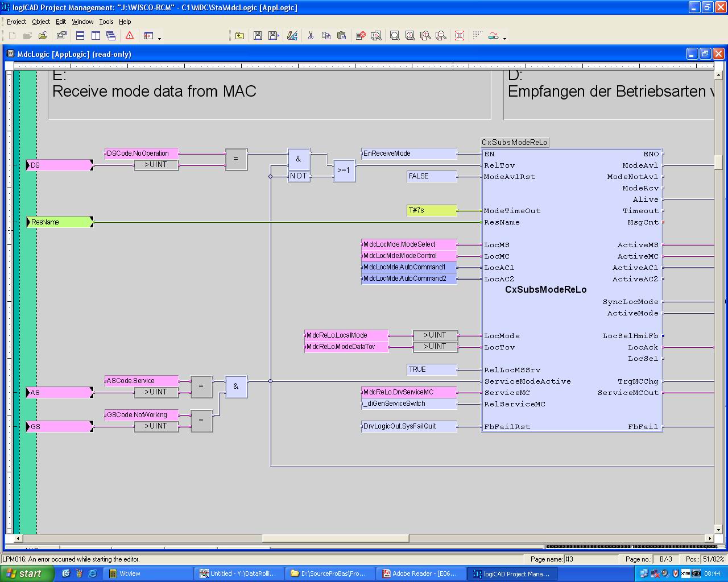Click the tile windows horizontally icon

pos(80,36)
